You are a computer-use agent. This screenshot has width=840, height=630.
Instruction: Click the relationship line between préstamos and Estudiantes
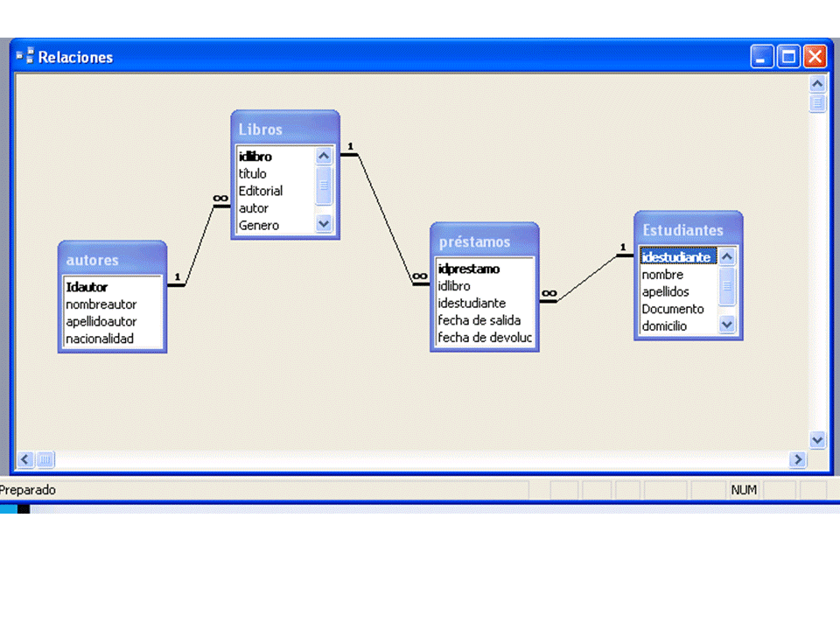(586, 277)
